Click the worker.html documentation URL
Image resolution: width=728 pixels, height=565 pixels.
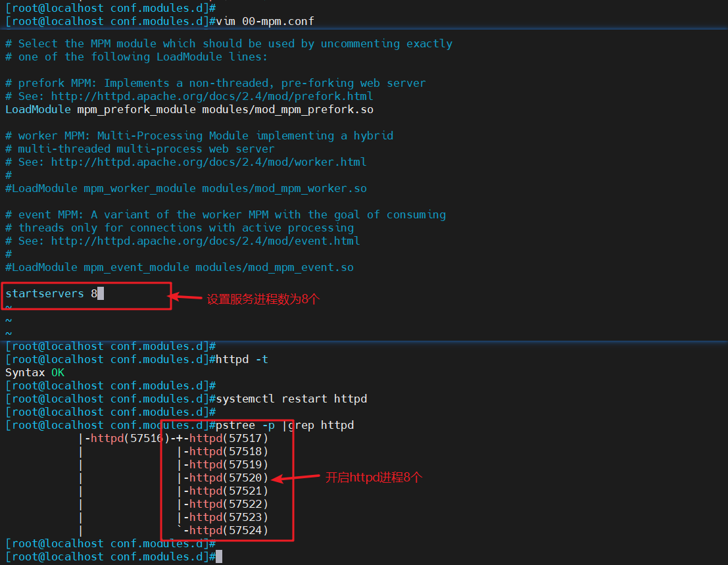(208, 162)
